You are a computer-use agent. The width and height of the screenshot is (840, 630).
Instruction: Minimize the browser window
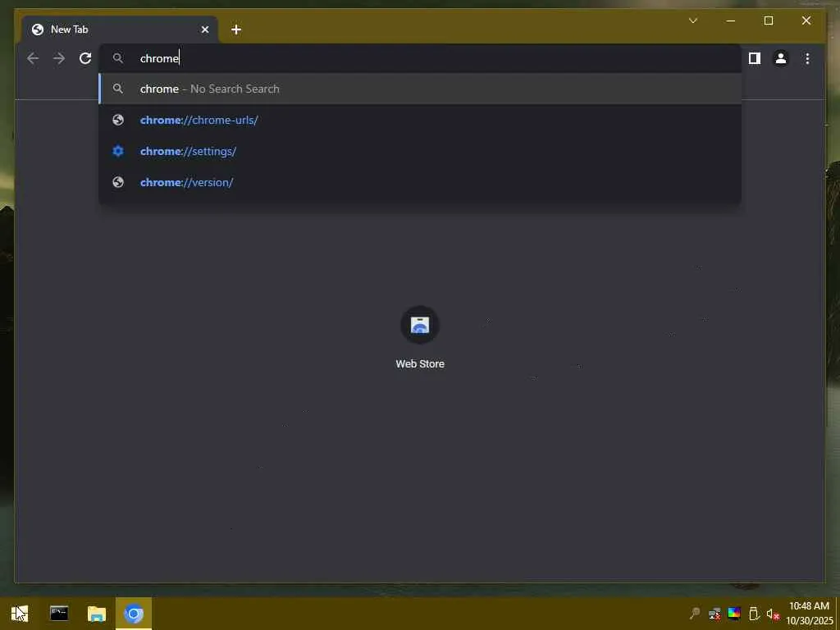[730, 21]
